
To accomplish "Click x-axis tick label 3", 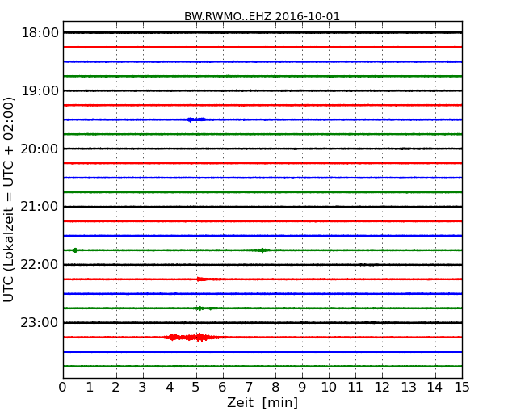I will coord(143,387).
